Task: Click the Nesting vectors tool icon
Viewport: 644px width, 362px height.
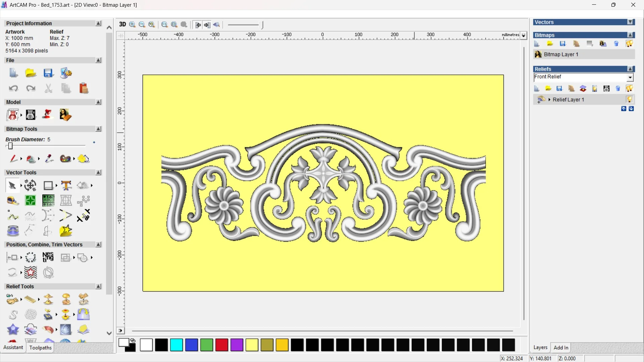Action: coord(48,257)
